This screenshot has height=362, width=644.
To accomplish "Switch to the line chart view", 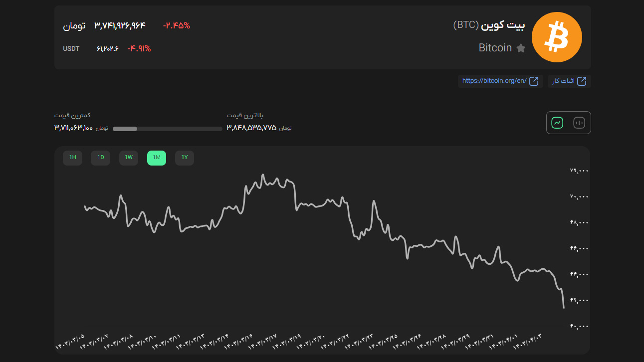I will (557, 123).
